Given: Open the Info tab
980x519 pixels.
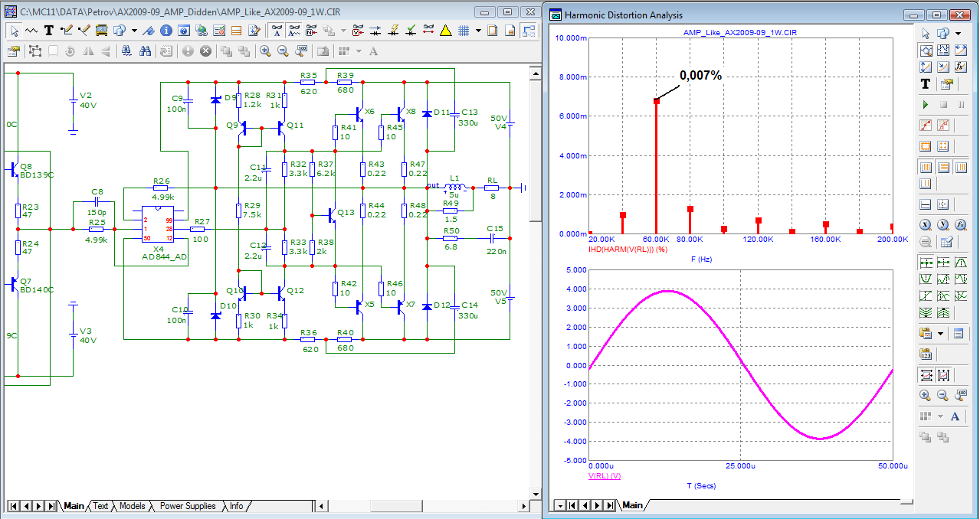Looking at the screenshot, I should pos(236,506).
